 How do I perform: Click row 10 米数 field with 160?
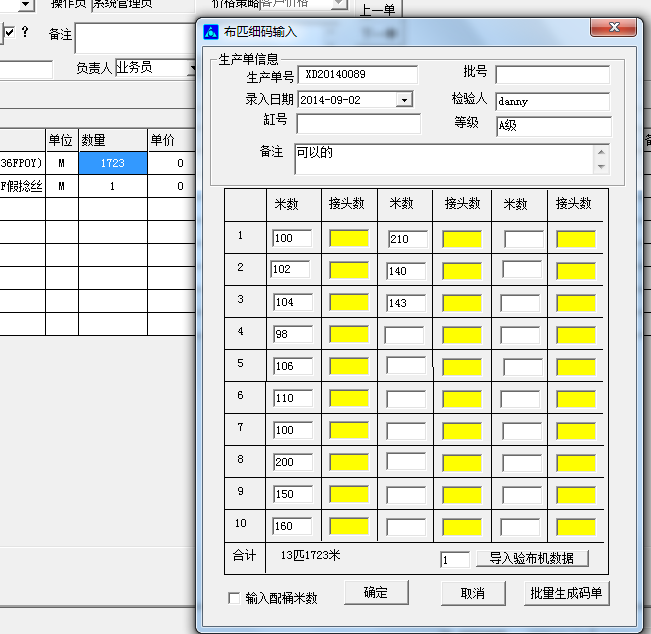pyautogui.click(x=292, y=526)
